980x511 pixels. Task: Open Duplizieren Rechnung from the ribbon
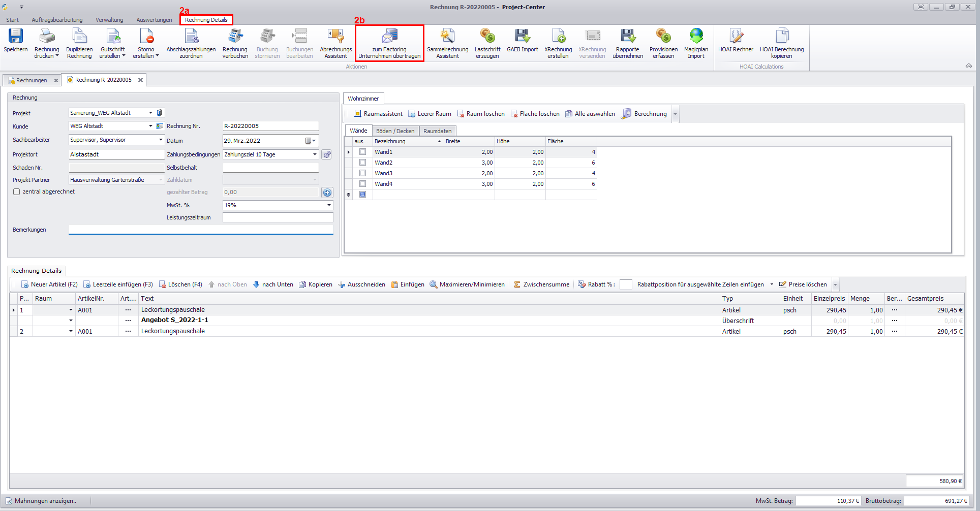[x=79, y=43]
